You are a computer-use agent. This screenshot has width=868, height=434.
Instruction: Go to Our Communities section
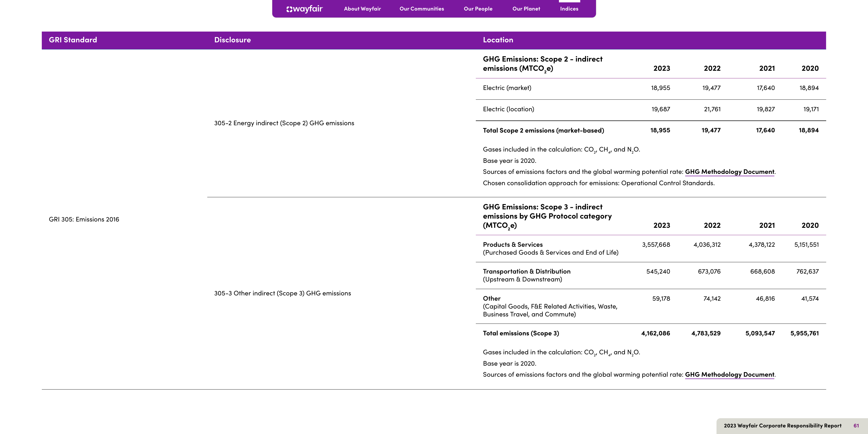click(422, 9)
